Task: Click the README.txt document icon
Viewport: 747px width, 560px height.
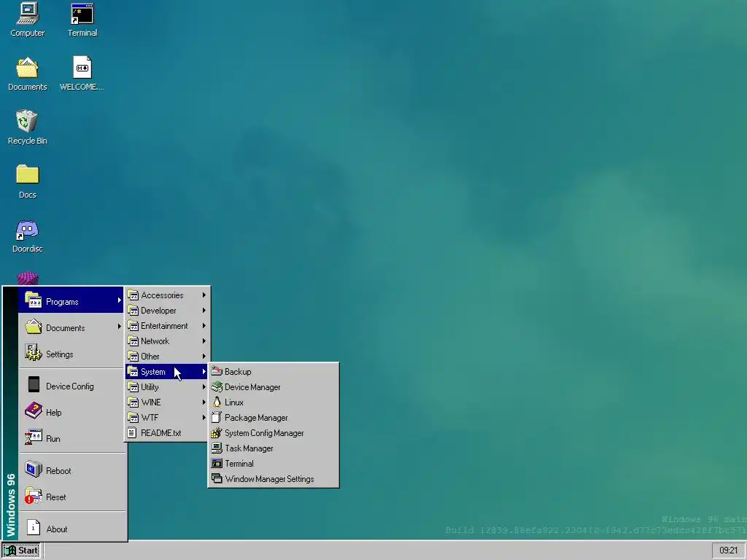Action: [x=132, y=433]
